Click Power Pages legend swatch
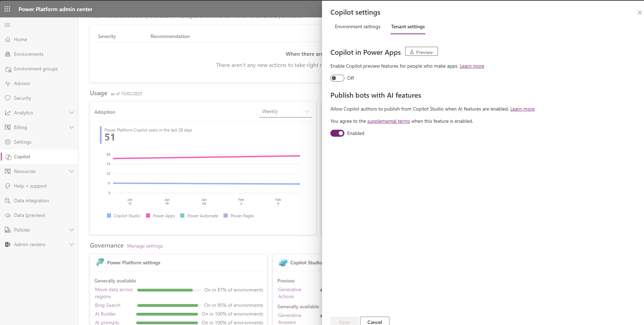The height and width of the screenshot is (325, 644). (226, 216)
